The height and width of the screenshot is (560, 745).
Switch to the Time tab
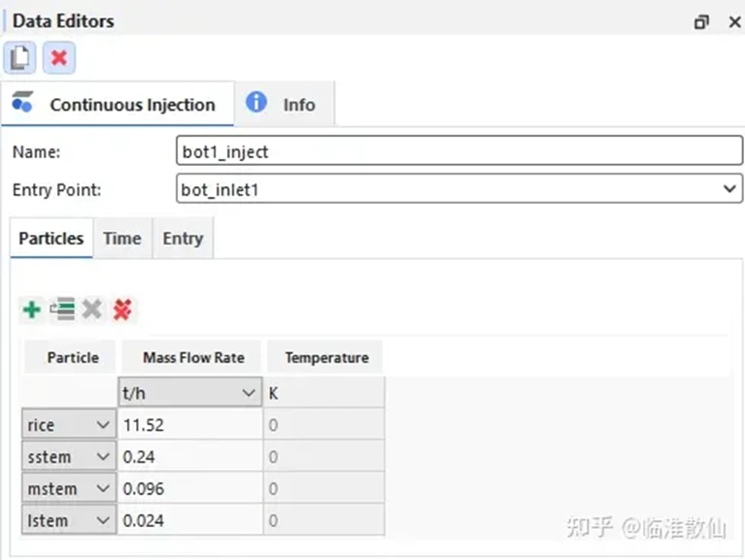[x=122, y=238]
